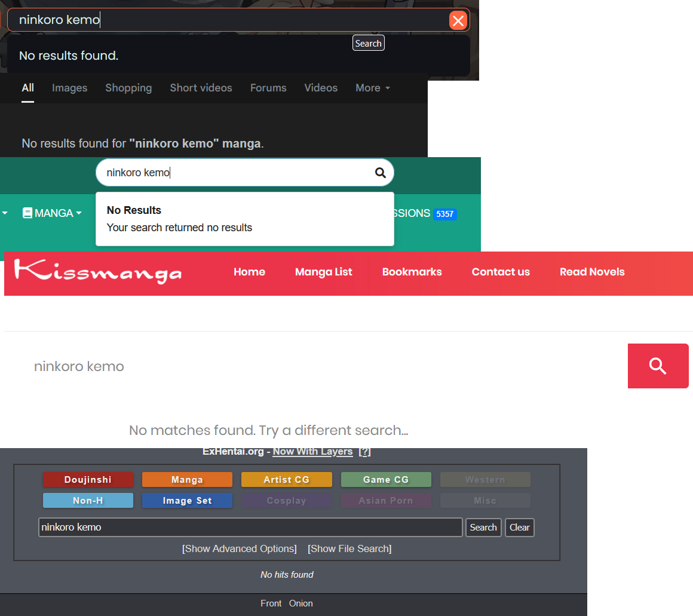Toggle the Game CG category
Viewport: 693px width, 616px height.
pos(386,479)
